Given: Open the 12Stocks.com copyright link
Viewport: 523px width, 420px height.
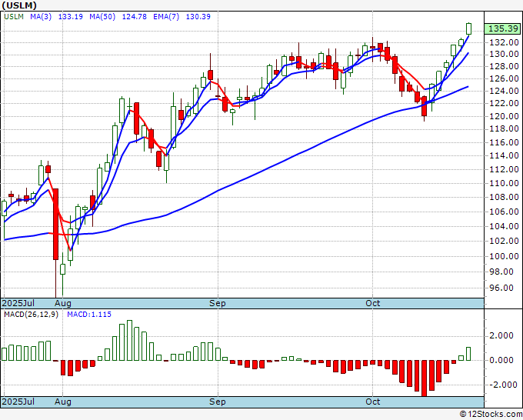Looking at the screenshot, I should click(x=491, y=415).
